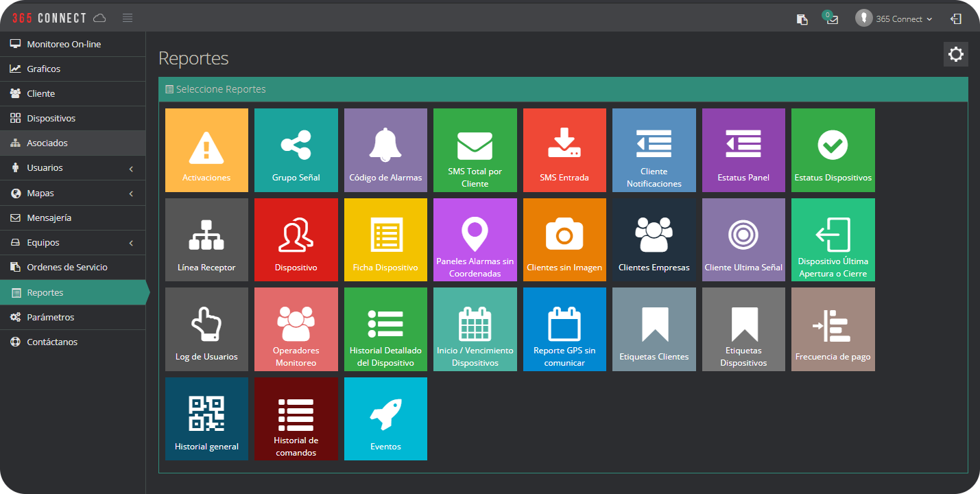Click the logout icon in top bar

point(956,19)
